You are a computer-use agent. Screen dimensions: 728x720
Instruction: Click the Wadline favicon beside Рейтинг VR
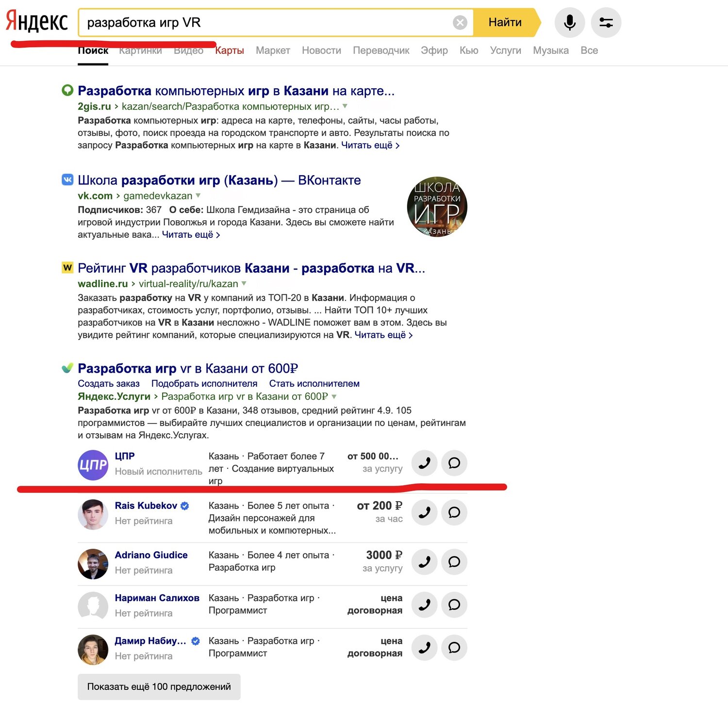(x=67, y=267)
